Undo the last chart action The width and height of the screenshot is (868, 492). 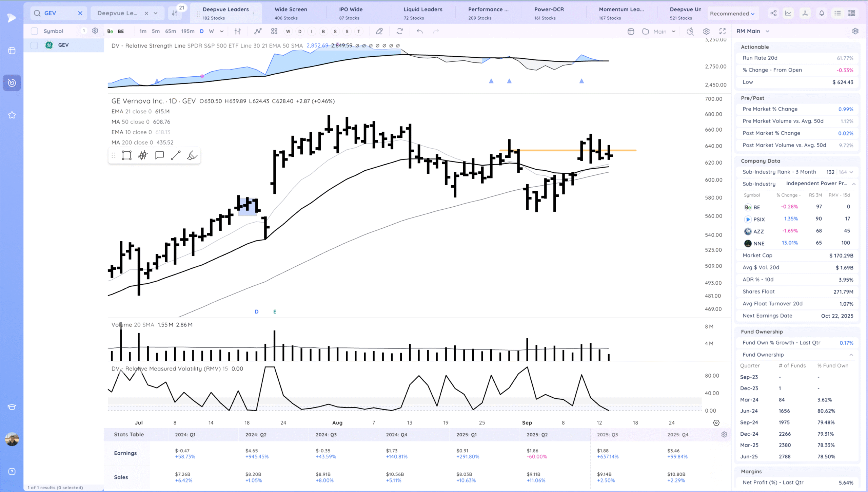pos(420,31)
